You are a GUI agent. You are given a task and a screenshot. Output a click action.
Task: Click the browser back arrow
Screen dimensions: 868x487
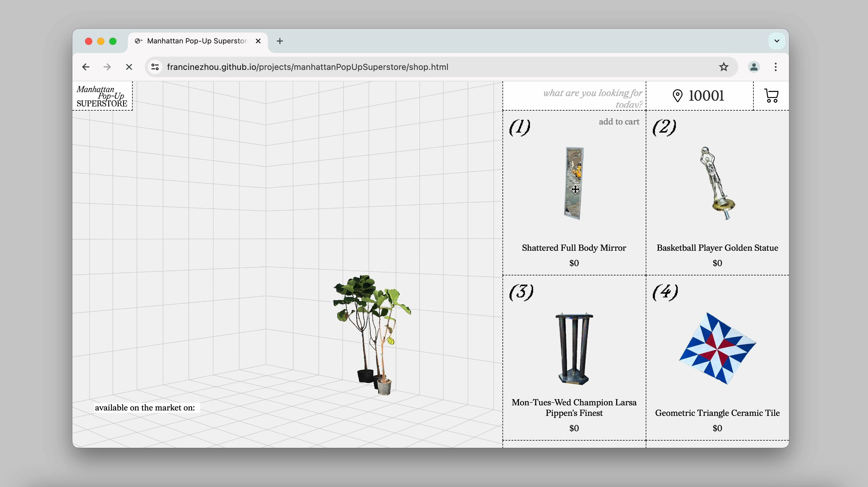point(86,67)
